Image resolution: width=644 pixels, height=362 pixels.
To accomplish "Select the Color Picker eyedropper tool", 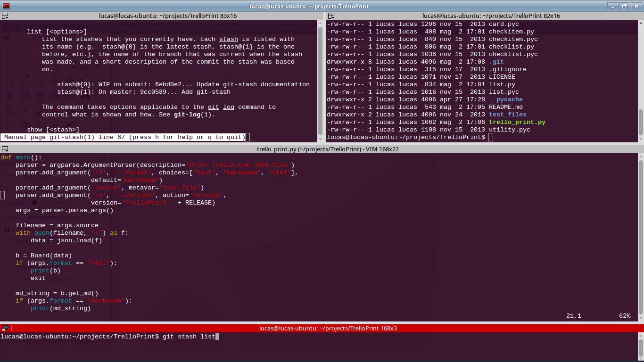I will click(x=24, y=80).
